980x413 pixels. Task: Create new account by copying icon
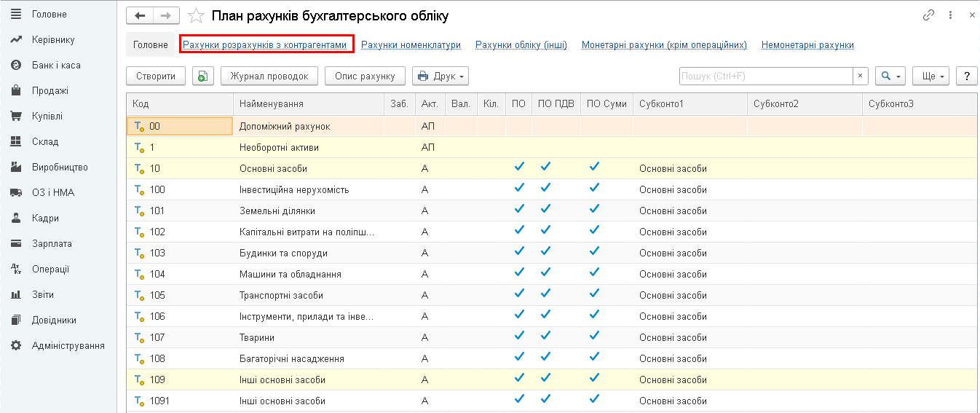[x=203, y=76]
